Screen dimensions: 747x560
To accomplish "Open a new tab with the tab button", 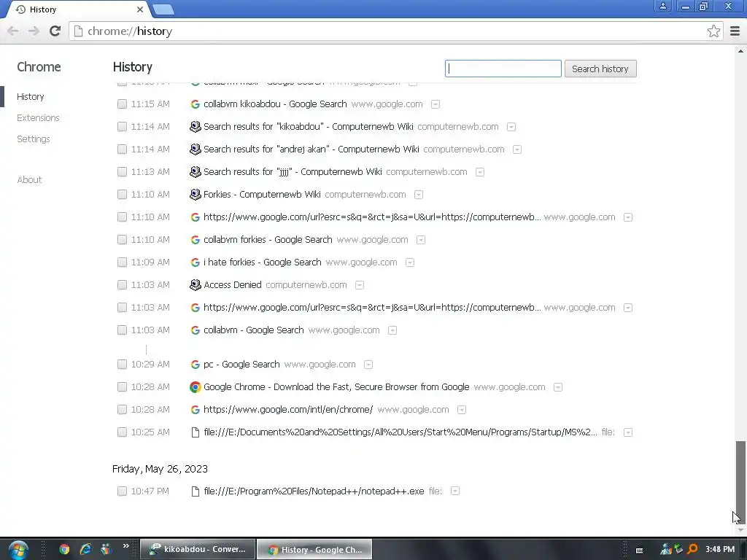I will (163, 9).
